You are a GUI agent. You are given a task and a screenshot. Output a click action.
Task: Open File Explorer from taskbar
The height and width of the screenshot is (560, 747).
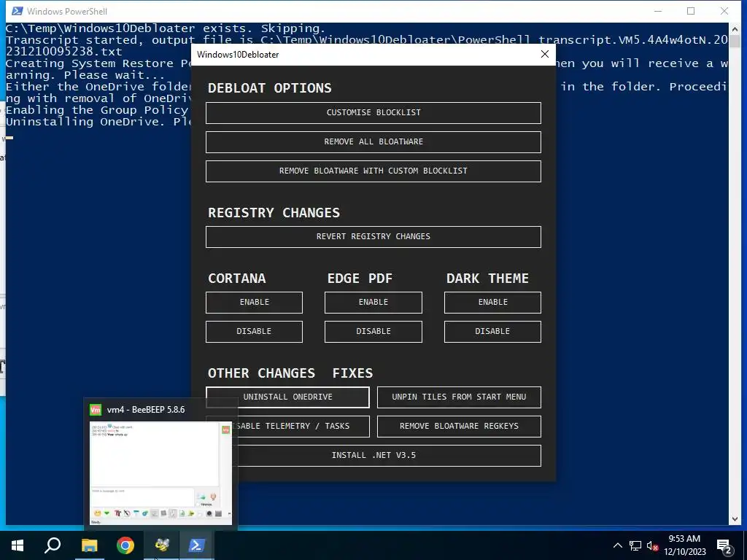[89, 545]
